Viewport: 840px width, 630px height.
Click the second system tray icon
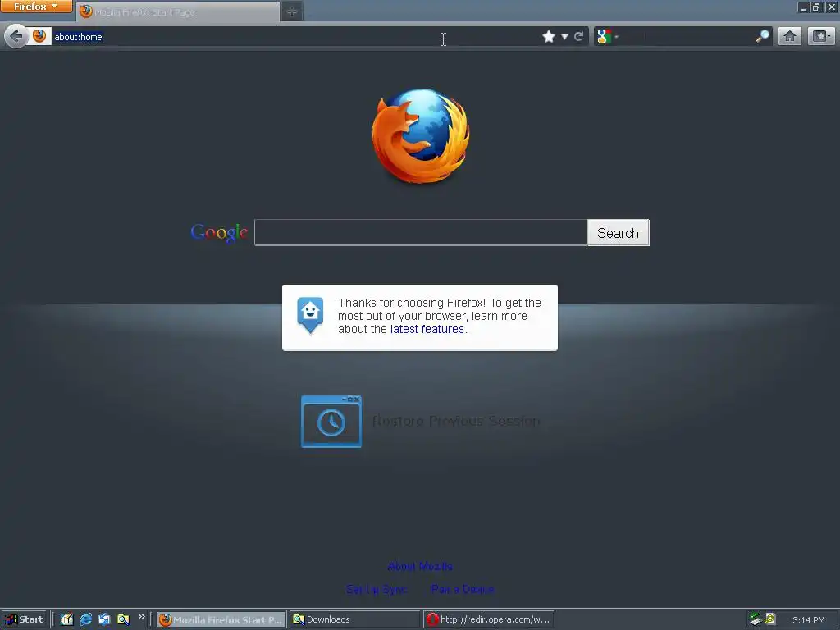point(770,619)
